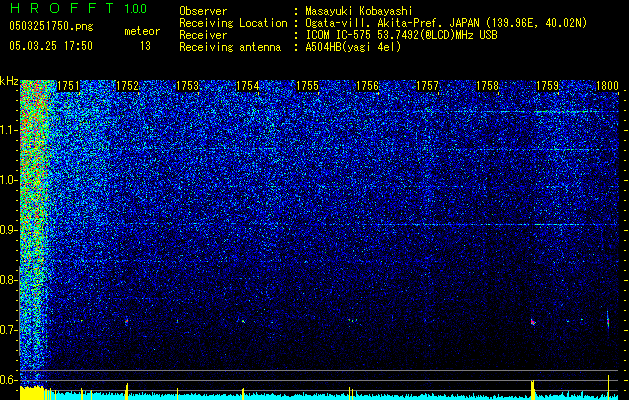Click the meteor echo below the 1752 marker
Screen dimensions: 629x400
pyautogui.click(x=127, y=321)
